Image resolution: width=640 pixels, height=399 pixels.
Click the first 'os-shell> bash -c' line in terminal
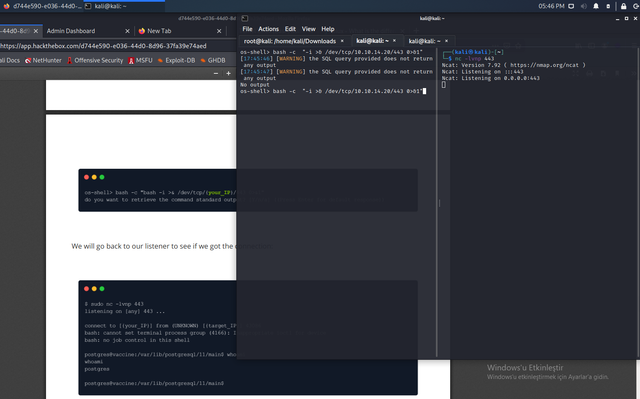(x=331, y=52)
